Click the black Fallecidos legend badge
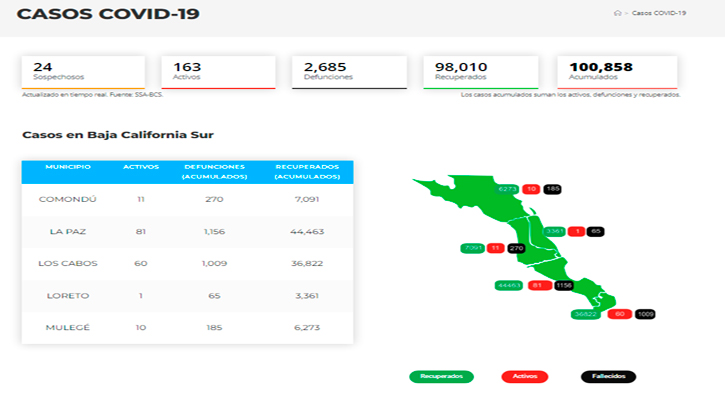 (608, 377)
